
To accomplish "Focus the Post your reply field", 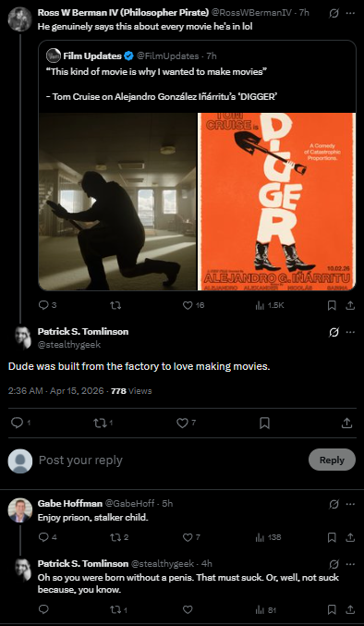I will (x=172, y=460).
